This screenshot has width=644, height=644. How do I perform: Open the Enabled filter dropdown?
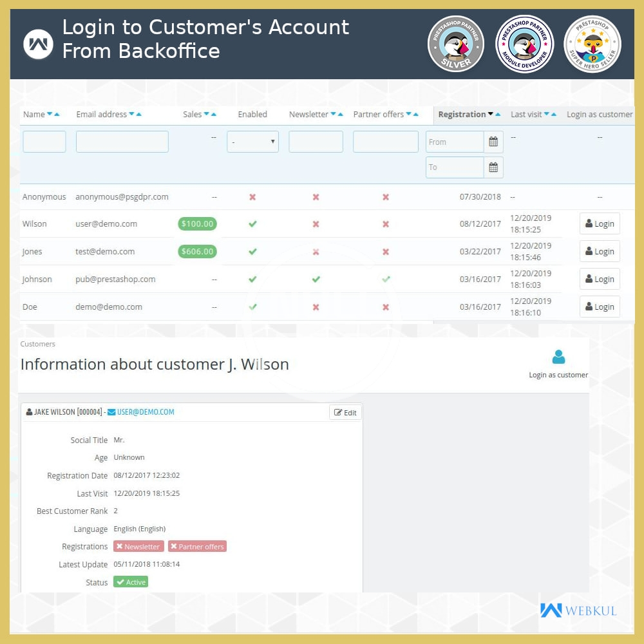[252, 142]
